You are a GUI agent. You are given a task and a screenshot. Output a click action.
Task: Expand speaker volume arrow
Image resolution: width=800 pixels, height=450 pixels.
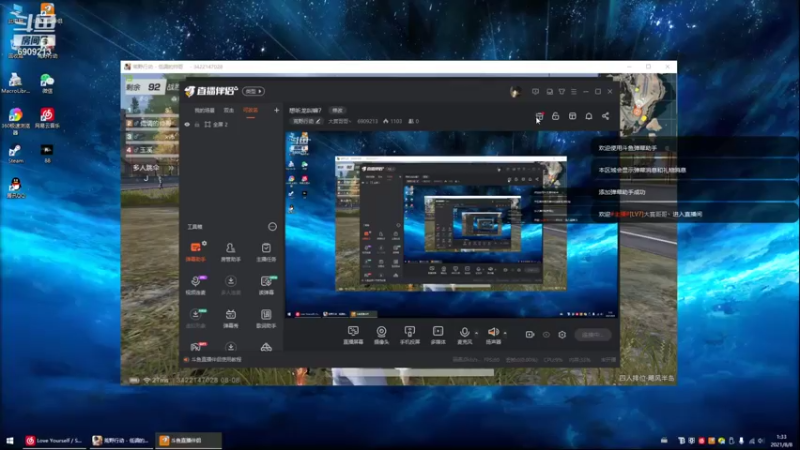(505, 333)
